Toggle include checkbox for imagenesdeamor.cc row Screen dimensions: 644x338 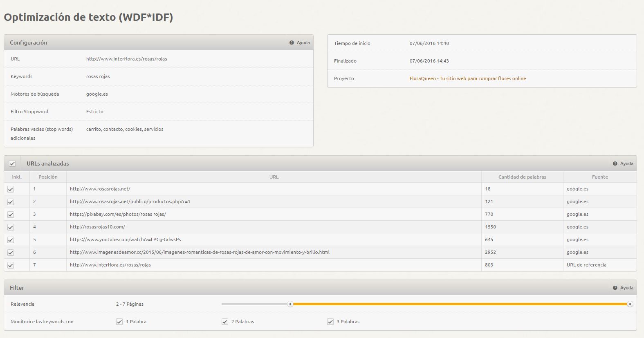point(11,253)
